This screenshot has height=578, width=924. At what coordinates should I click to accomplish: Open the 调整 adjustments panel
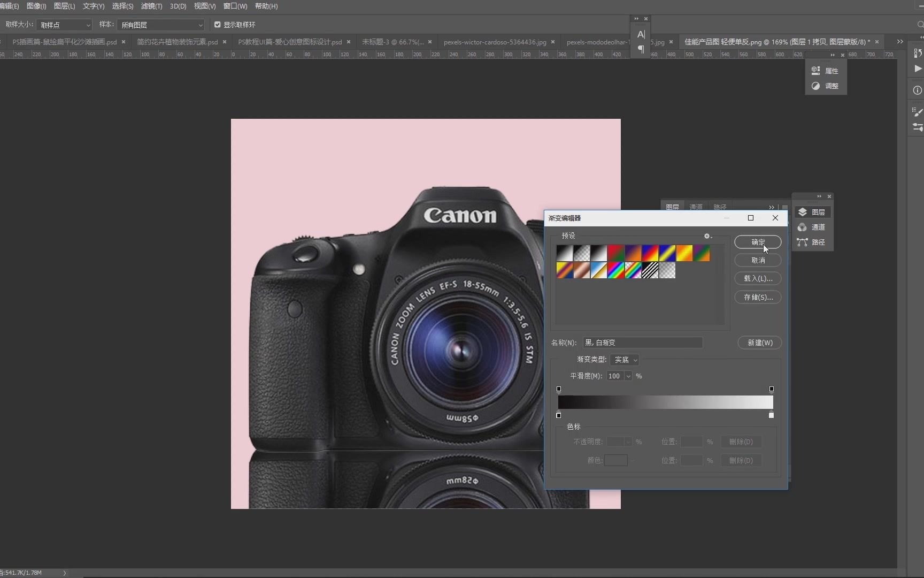pos(826,86)
